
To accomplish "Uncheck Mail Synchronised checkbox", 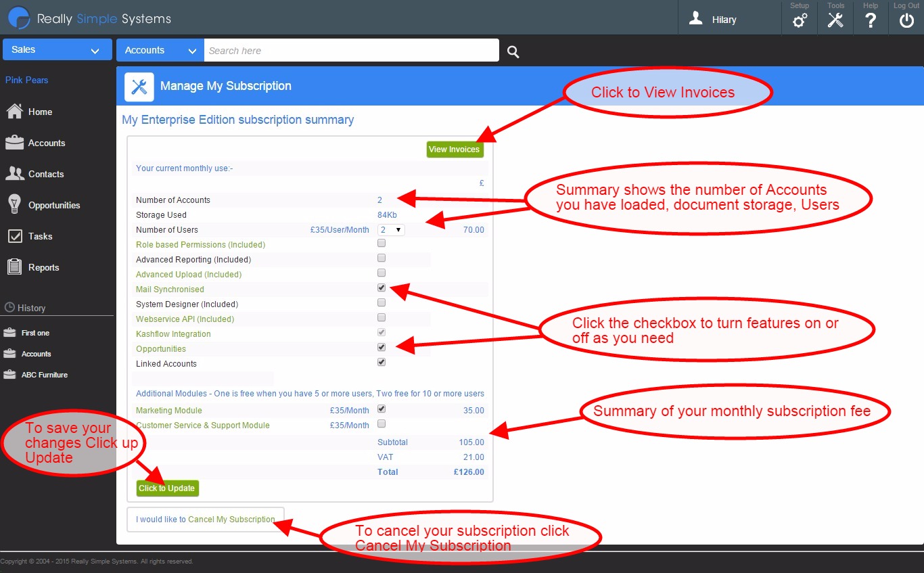I will (x=382, y=288).
